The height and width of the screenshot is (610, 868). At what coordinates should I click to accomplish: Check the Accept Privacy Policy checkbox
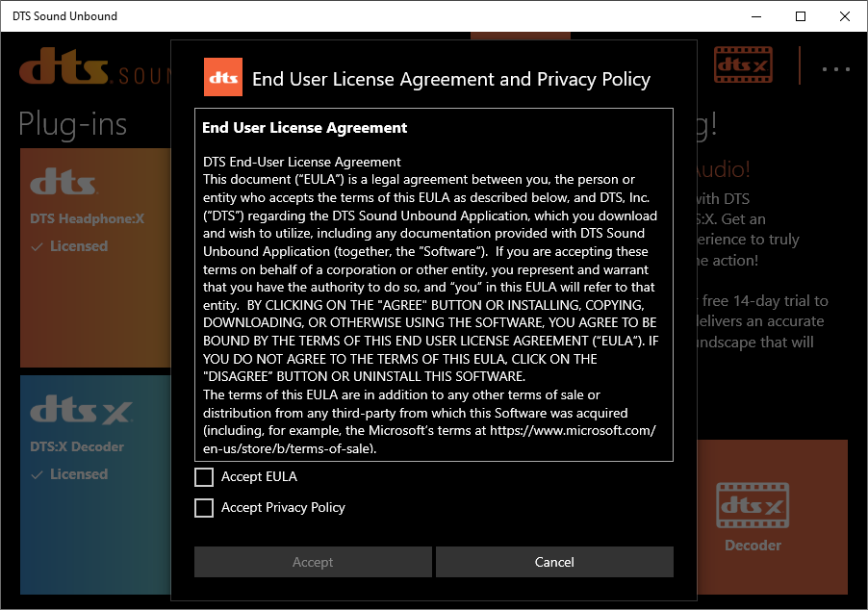pos(204,508)
